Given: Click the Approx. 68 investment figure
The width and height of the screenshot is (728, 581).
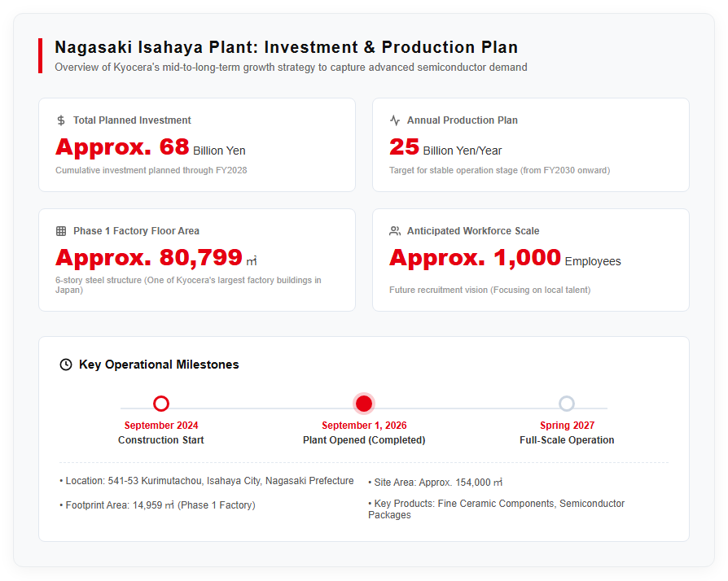Looking at the screenshot, I should point(122,147).
